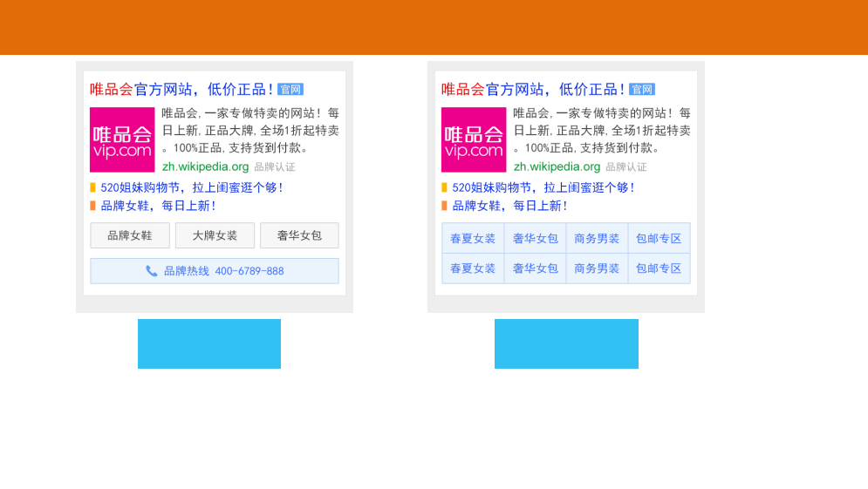Open zh.wikipedia.org link in the left ad
The height and width of the screenshot is (489, 868).
point(205,166)
